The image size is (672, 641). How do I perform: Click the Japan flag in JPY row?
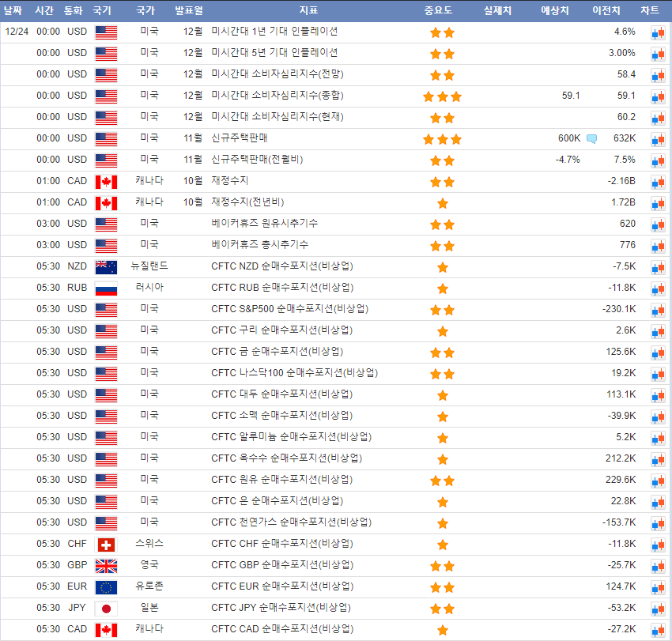click(x=105, y=609)
